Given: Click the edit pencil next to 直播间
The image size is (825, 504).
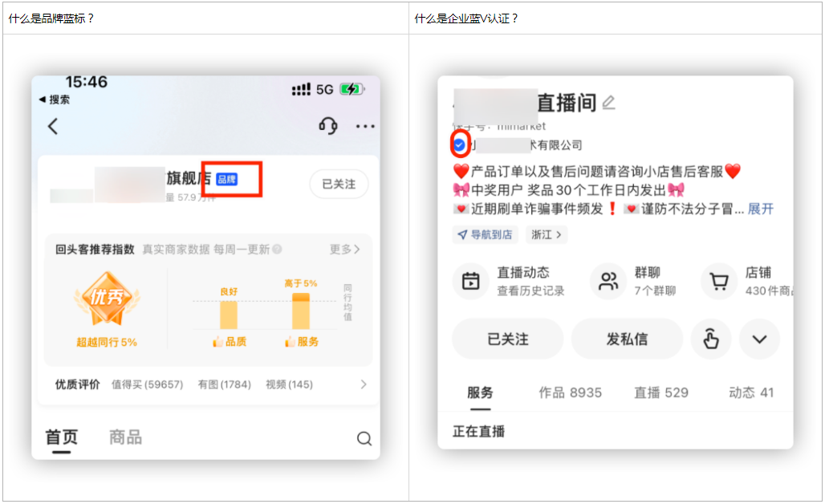Looking at the screenshot, I should coord(609,103).
